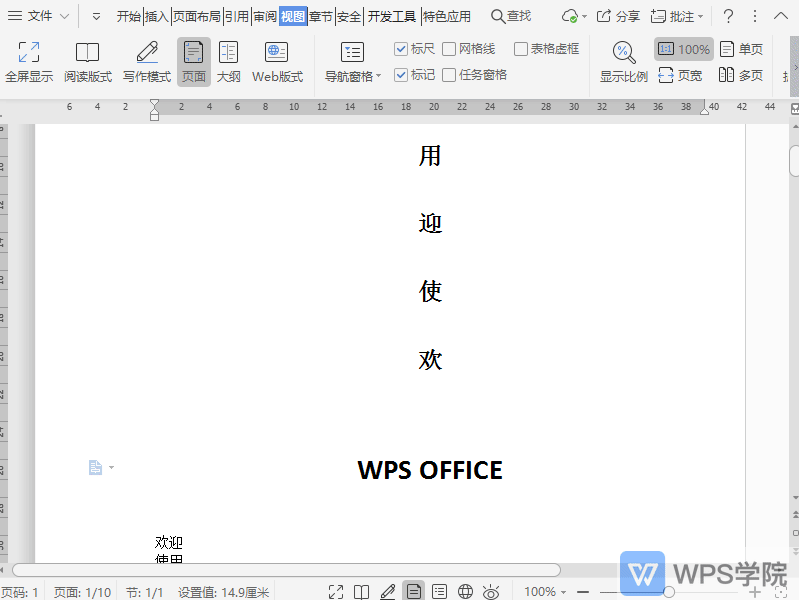The width and height of the screenshot is (799, 600).
Task: Click the zoom in plus button
Action: pyautogui.click(x=755, y=592)
